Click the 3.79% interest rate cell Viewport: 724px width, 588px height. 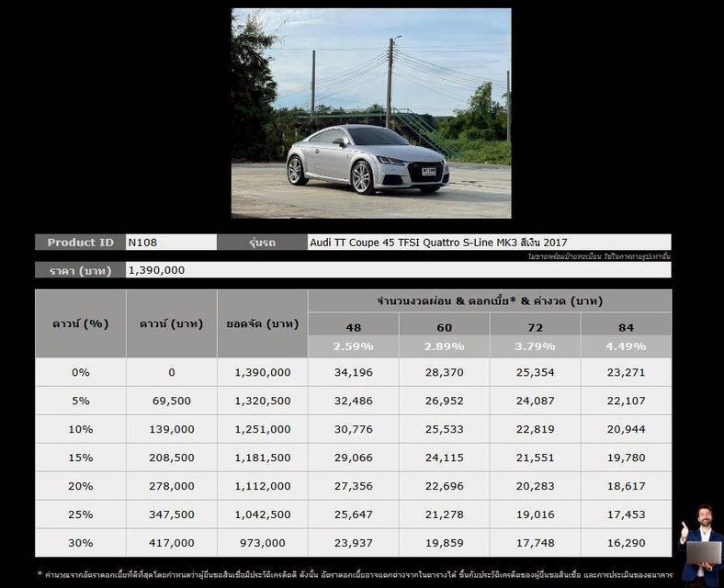(x=535, y=346)
